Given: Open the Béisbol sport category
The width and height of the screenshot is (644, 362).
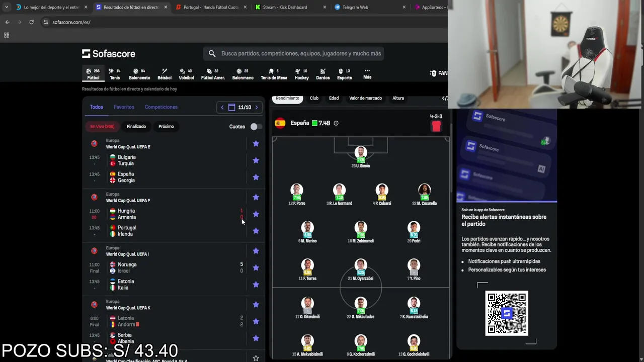Looking at the screenshot, I should point(165,74).
